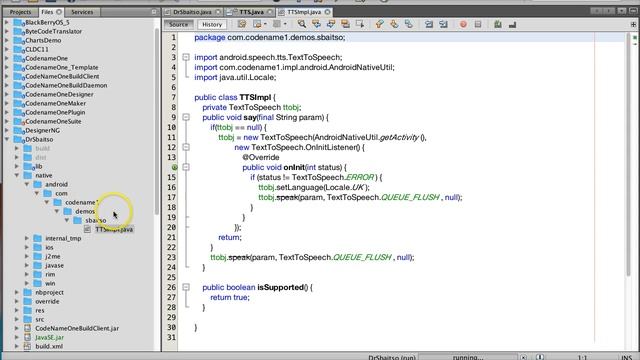Viewport: 640px width, 360px height.
Task: Click the Last Edit location toolbar icon
Action: coord(242,24)
